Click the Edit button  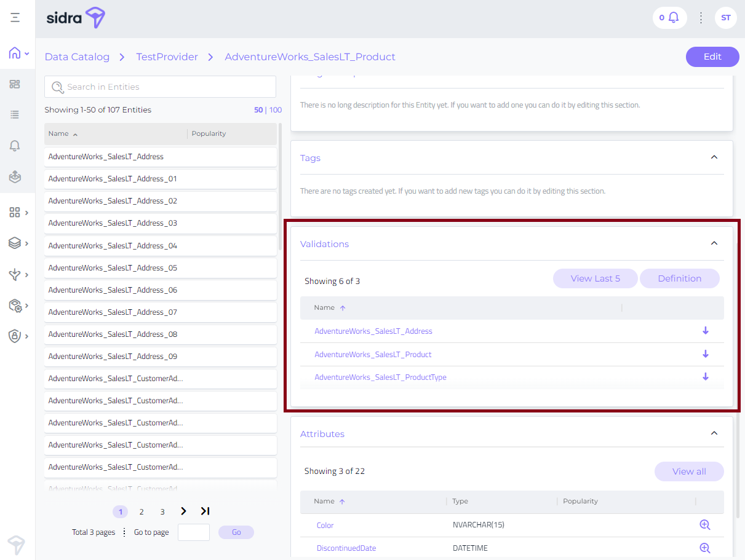(x=712, y=57)
